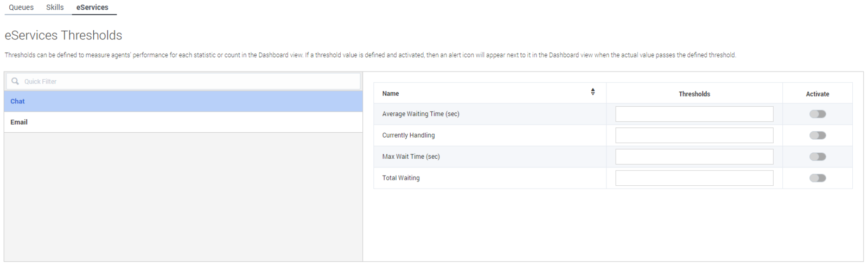Choose Email from the eServices list
This screenshot has height=266, width=868.
tap(19, 122)
